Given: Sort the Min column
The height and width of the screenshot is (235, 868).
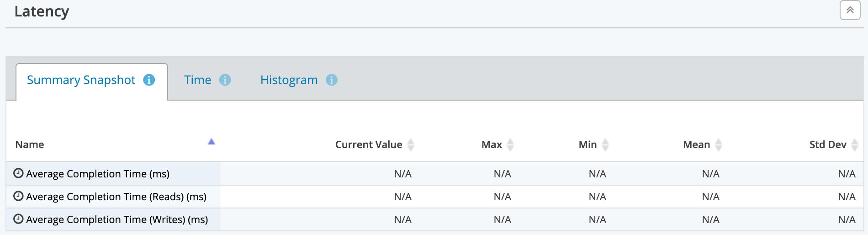Looking at the screenshot, I should 605,145.
